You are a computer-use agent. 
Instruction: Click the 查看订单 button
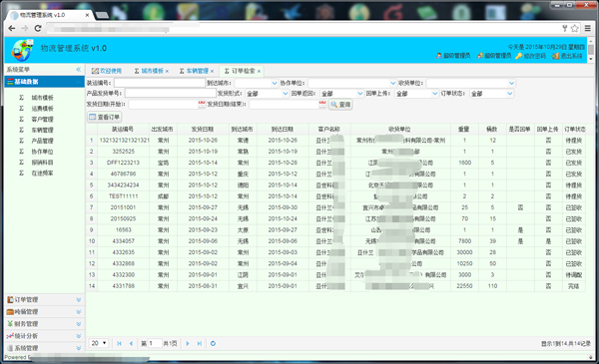click(x=104, y=117)
